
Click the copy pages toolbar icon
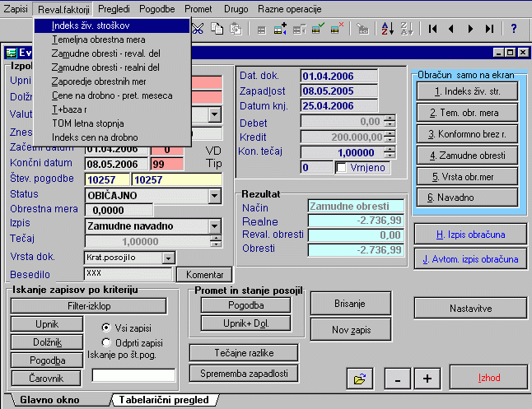coord(217,29)
